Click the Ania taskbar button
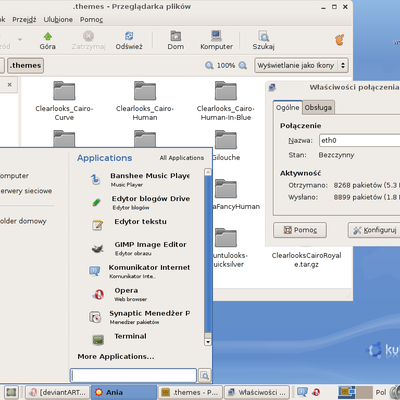Screen dimensions: 400x400 [x=124, y=392]
